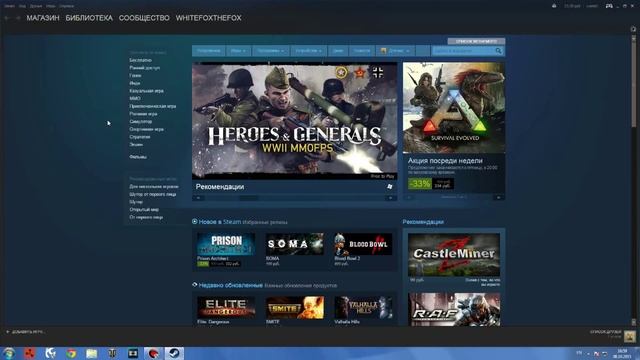640x360 pixels.
Task: Go back with the navigation back arrow
Action: [7, 18]
